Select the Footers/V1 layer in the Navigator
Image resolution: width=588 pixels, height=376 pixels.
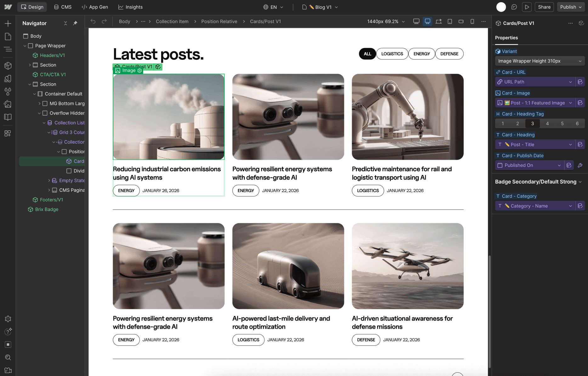click(51, 200)
